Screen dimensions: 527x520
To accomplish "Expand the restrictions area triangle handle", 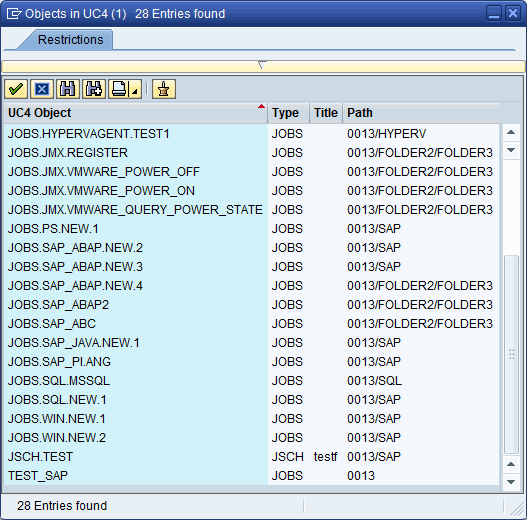I will tap(262, 65).
